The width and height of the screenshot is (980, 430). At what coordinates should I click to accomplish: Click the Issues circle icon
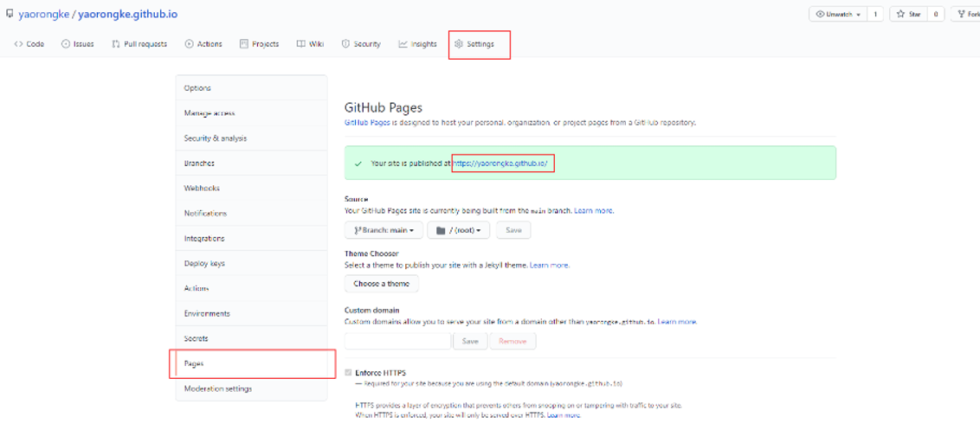click(x=66, y=44)
